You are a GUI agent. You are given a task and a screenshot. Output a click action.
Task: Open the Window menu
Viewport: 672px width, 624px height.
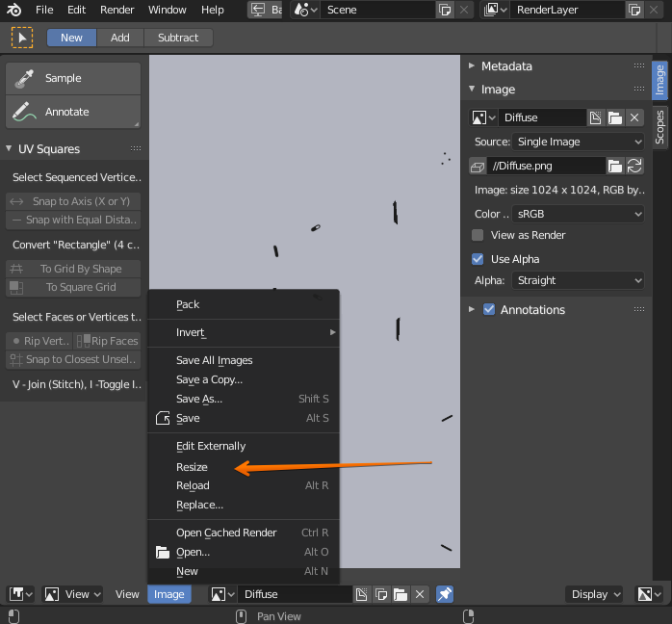point(168,10)
